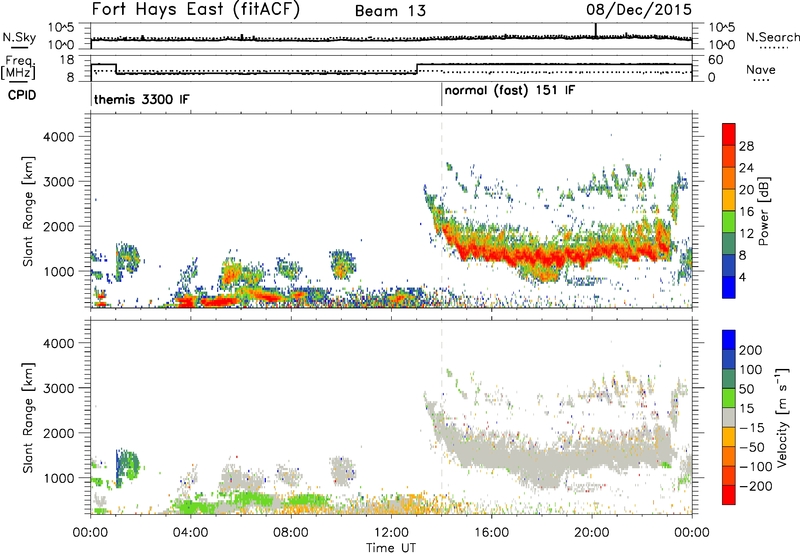Screen dimensions: 800x554
Task: Click the 'Slant Range [km]' label of the velocity panel
Action: point(28,417)
